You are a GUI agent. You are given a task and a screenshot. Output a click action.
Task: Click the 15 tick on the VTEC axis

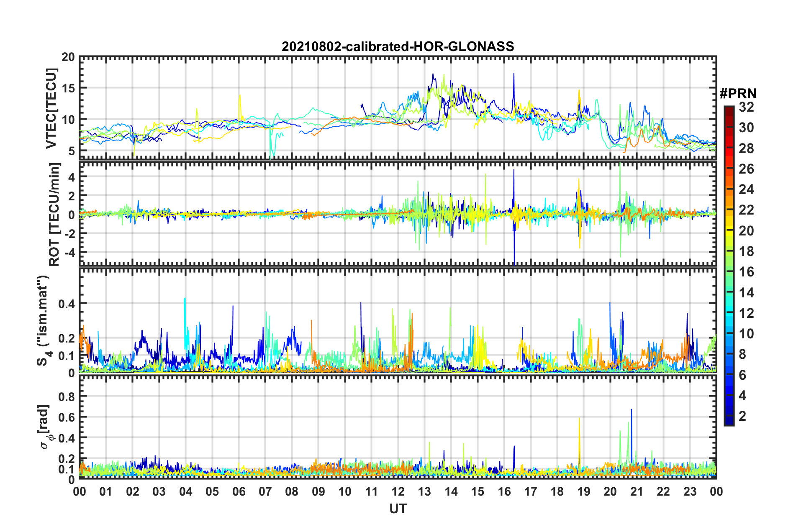point(68,88)
